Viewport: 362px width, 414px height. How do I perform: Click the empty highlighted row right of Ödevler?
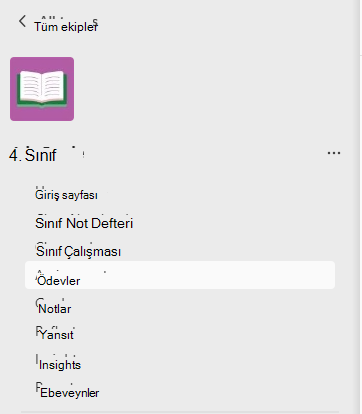coord(207,275)
